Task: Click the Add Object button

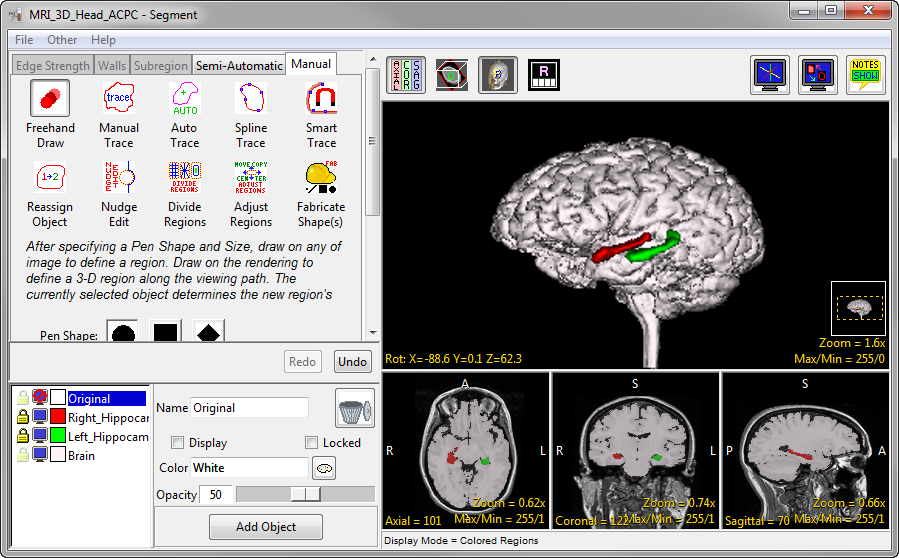Action: 266,527
